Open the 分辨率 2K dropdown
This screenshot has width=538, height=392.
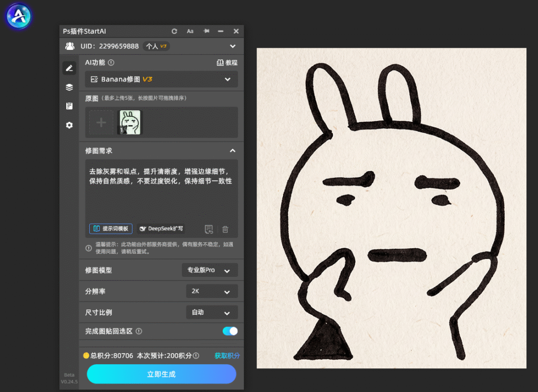212,292
